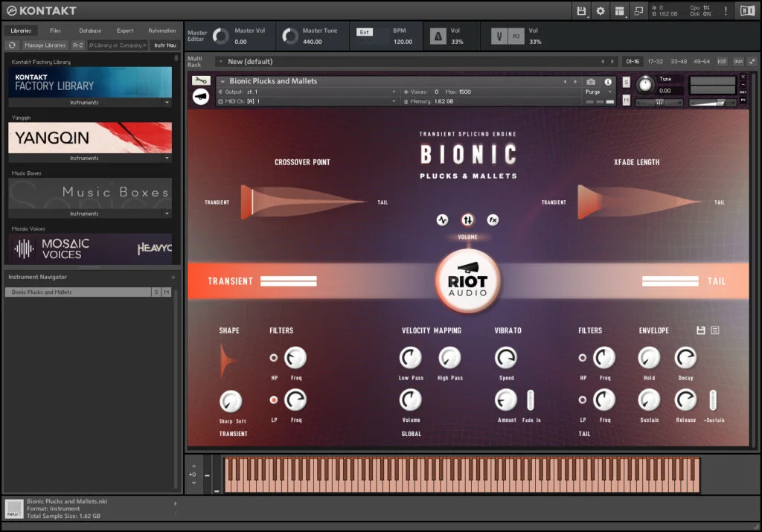Toggle the KSP master script button
The image size is (762, 532).
(722, 62)
